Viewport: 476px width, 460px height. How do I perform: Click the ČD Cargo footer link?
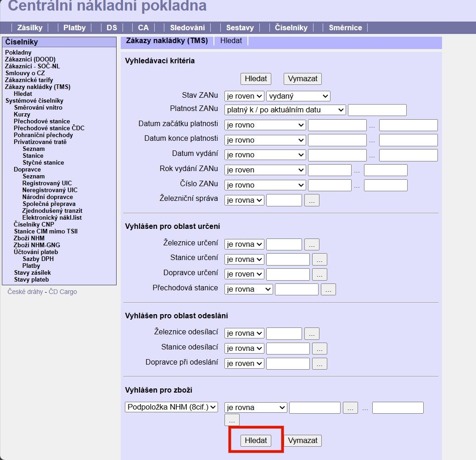coord(63,292)
